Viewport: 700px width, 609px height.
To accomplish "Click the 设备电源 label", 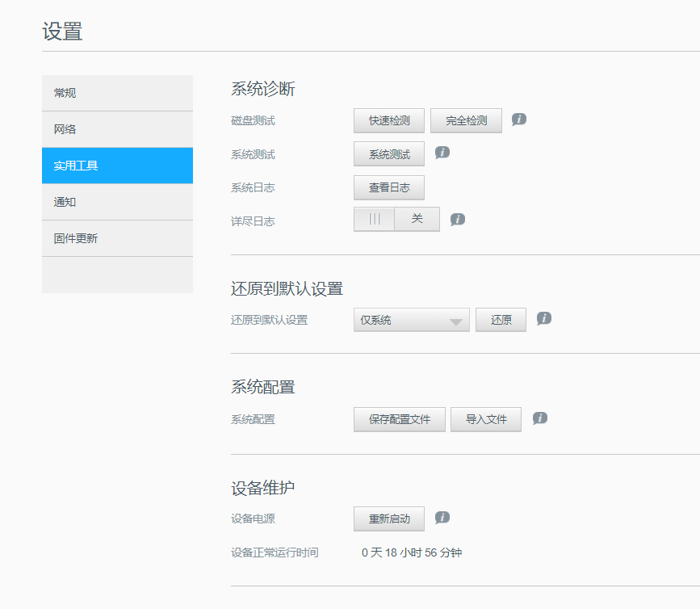I will tap(253, 519).
